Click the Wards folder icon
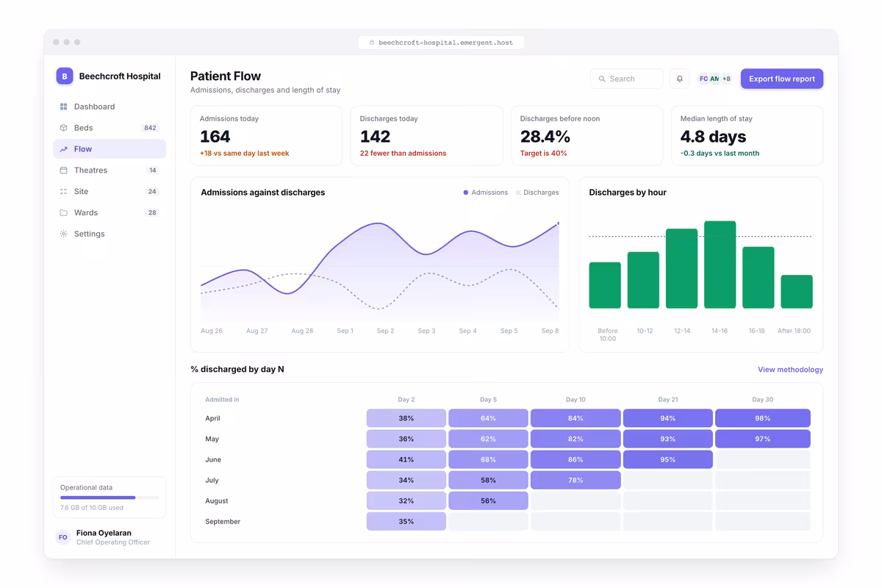Image resolution: width=882 pixels, height=588 pixels. tap(63, 213)
